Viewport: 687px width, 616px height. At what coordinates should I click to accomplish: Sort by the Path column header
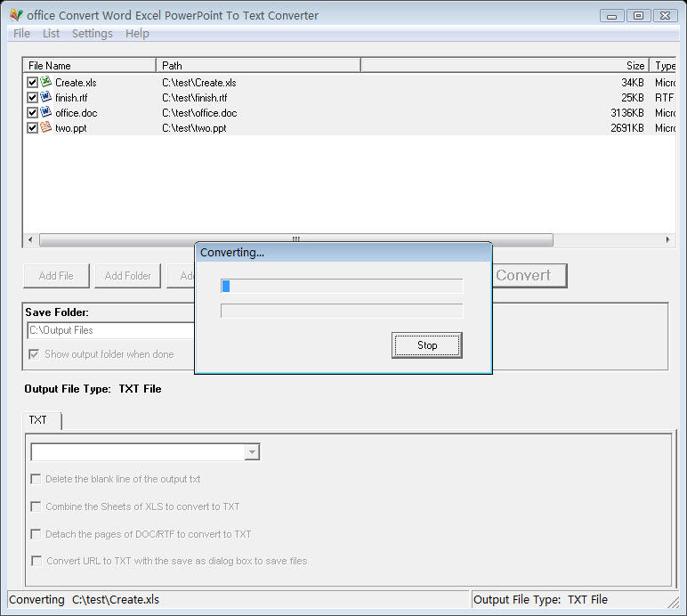[x=258, y=66]
